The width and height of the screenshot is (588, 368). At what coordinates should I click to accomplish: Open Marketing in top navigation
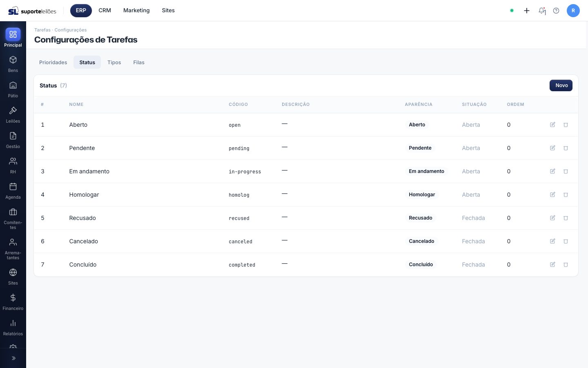tap(136, 11)
